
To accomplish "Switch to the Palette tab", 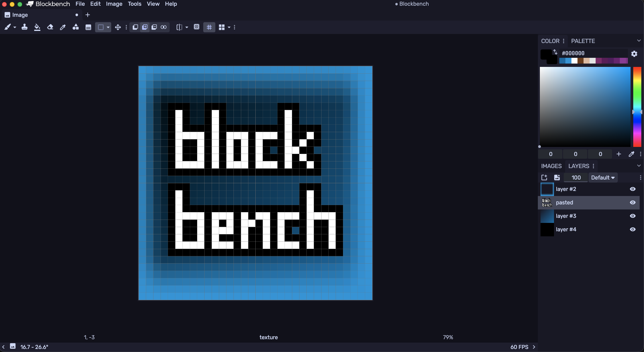I will (583, 41).
